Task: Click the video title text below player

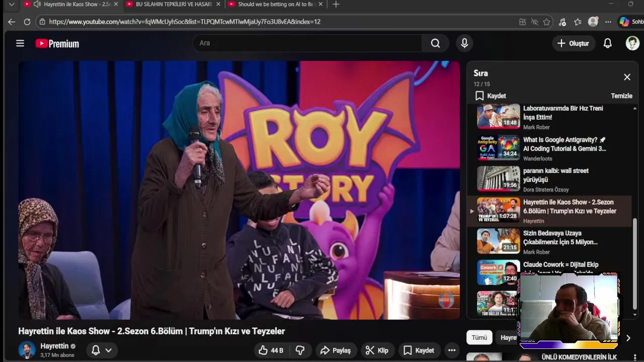Action: tap(151, 331)
